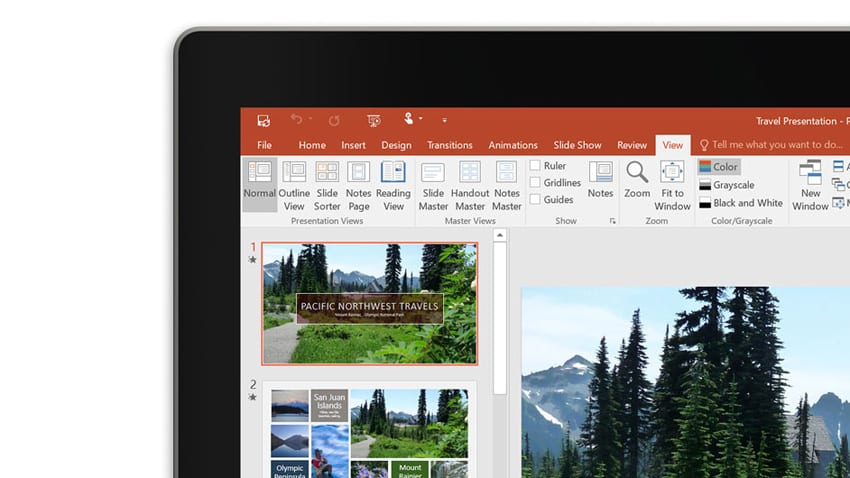This screenshot has width=850, height=478.
Task: Click Fit to Window
Action: click(x=672, y=185)
